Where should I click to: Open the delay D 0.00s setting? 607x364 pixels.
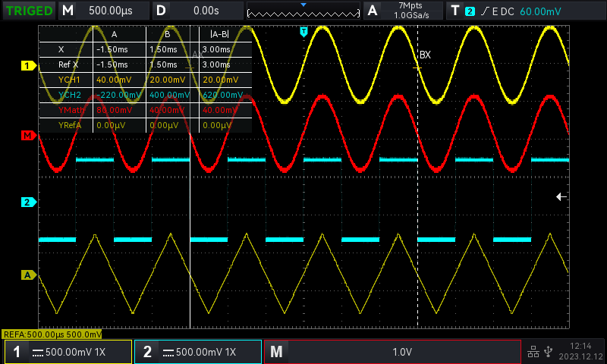(x=198, y=11)
